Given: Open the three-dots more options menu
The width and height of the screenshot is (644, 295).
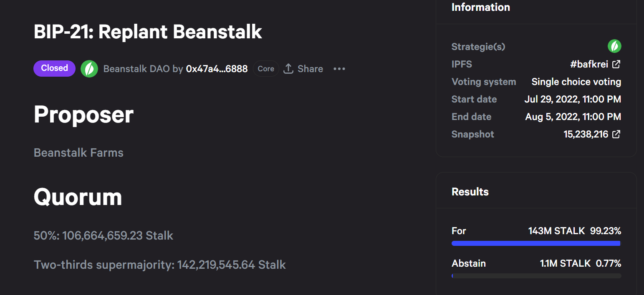Looking at the screenshot, I should point(339,69).
